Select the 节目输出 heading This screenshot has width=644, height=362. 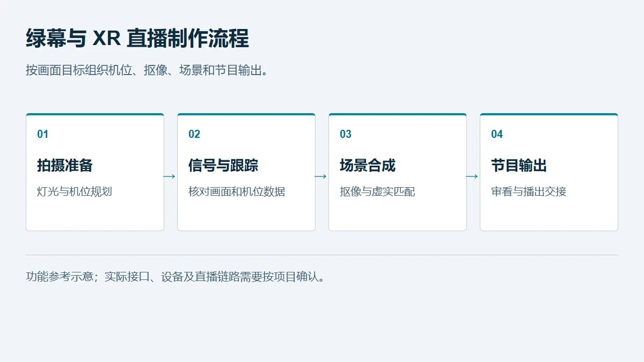pos(519,165)
